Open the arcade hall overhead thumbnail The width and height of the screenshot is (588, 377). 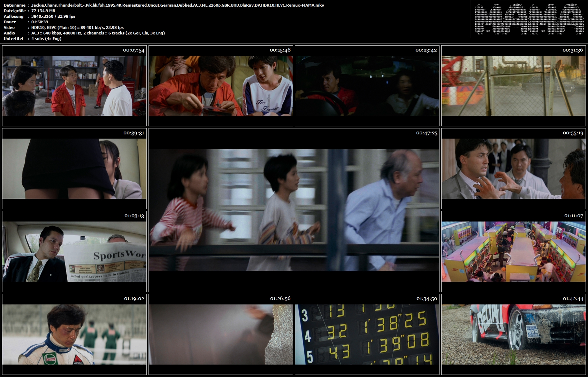coord(513,252)
